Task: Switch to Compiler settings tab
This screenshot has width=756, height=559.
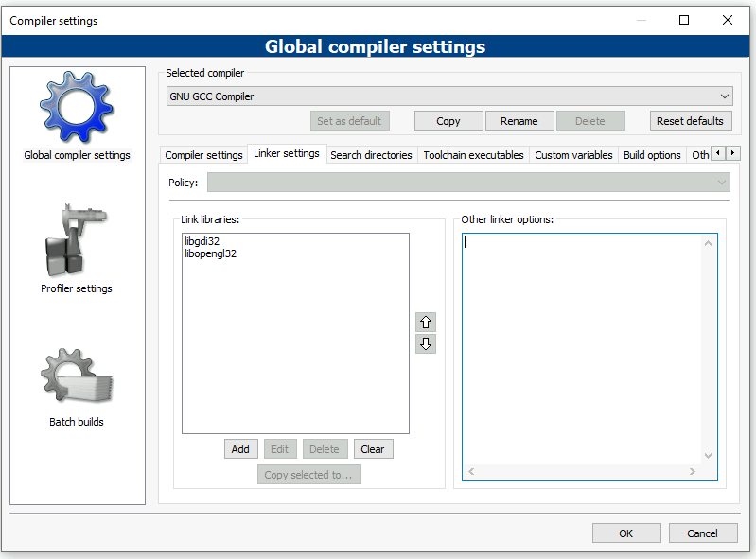Action: pyautogui.click(x=203, y=155)
